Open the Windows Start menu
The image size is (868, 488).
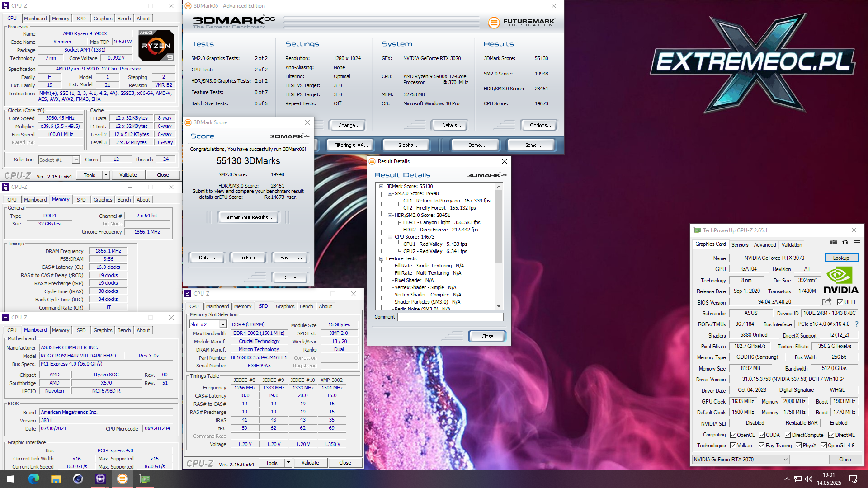pyautogui.click(x=11, y=479)
